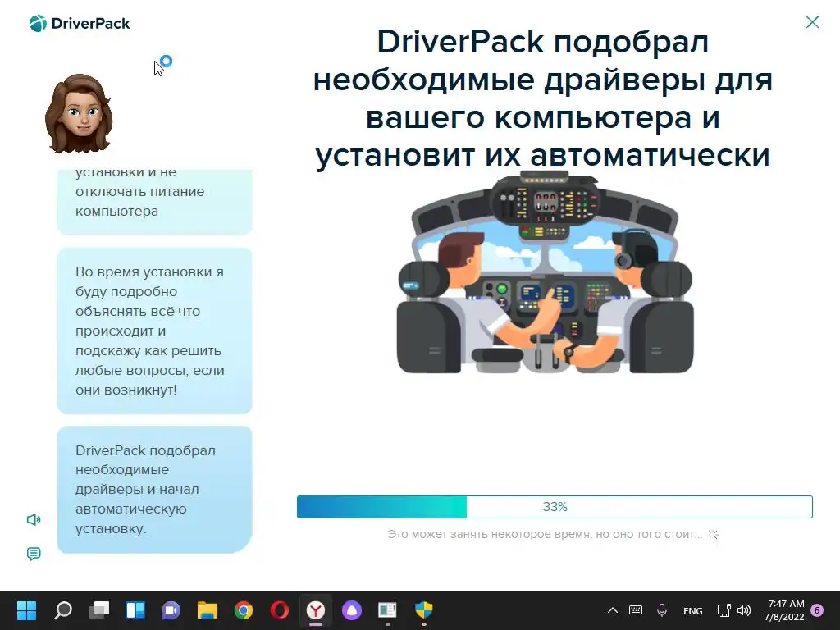Open notifications badge showing 6
The width and height of the screenshot is (840, 630).
pos(818,610)
